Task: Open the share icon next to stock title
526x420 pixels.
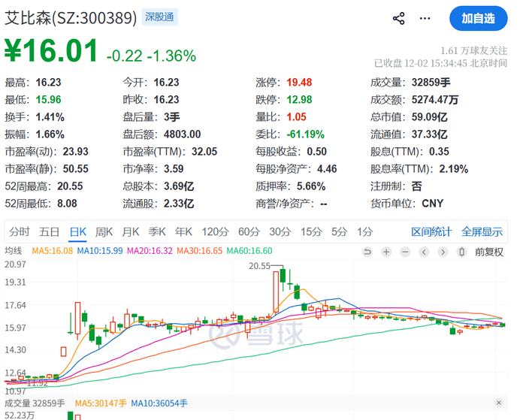Action: tap(398, 19)
